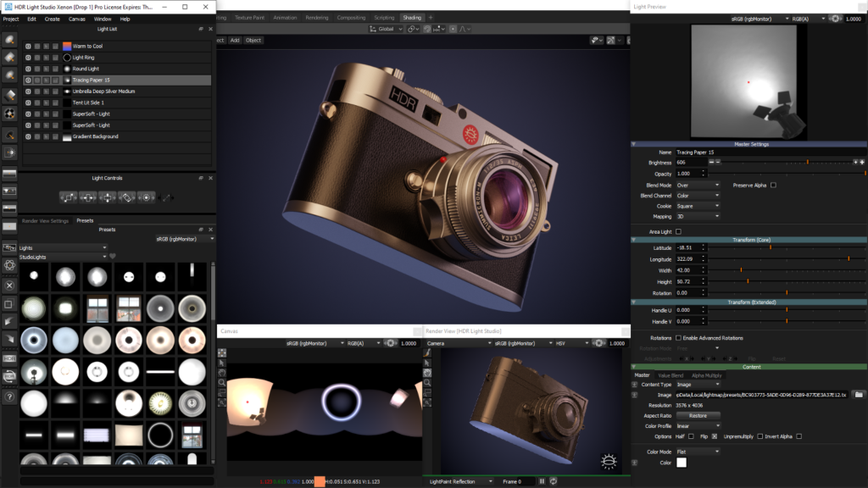This screenshot has height=488, width=868.
Task: Select the move light control in Light Controls
Action: click(x=108, y=197)
